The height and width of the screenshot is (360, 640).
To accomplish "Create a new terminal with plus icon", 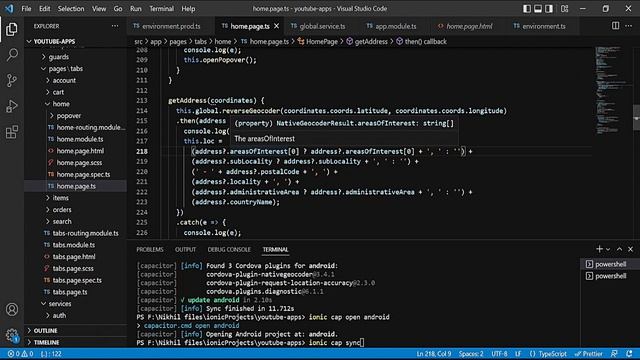I will point(599,249).
